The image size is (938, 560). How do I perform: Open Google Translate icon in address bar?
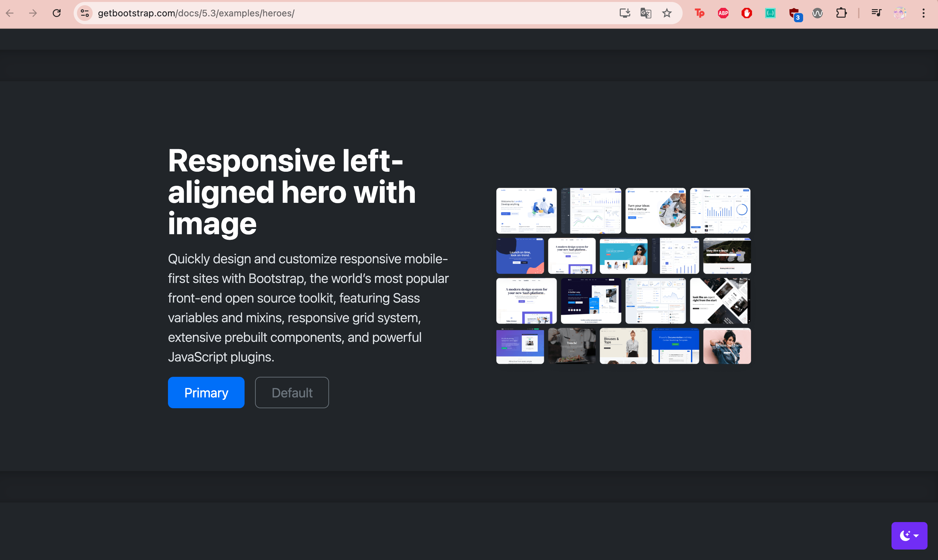(646, 13)
